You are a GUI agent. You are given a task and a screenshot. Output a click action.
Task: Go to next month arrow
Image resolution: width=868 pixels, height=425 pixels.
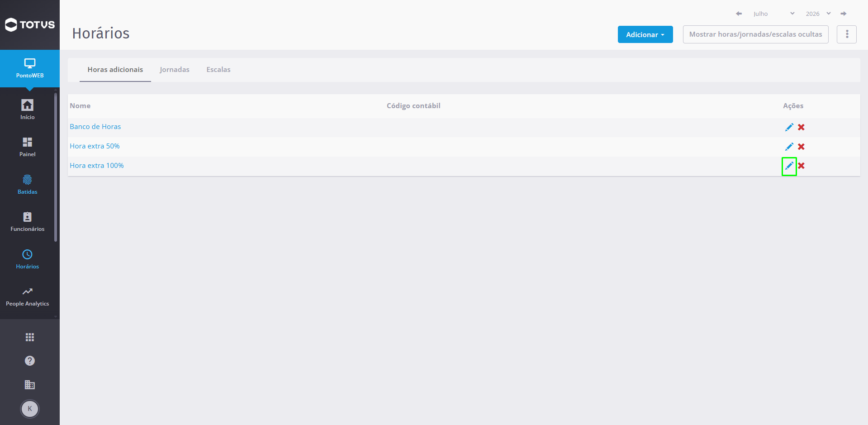pos(844,14)
